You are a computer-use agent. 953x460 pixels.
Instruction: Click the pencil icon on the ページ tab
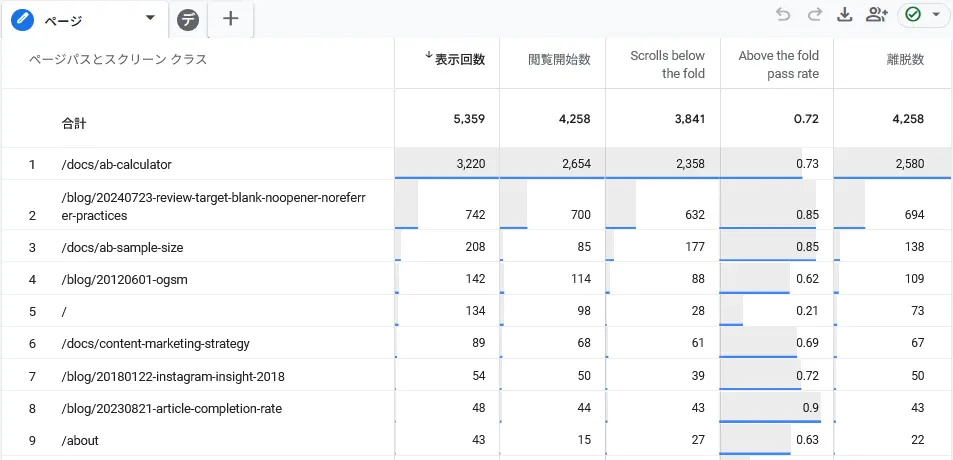pos(22,19)
